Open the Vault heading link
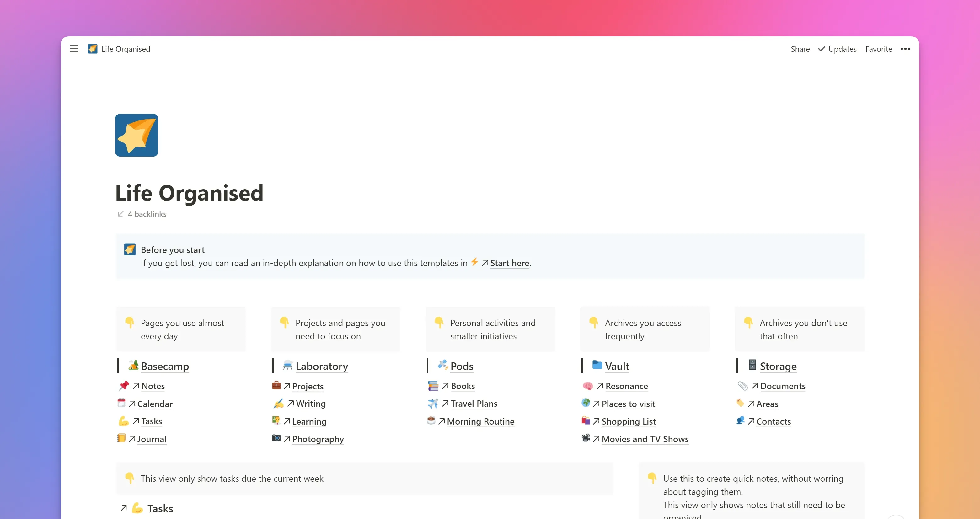980x519 pixels. (x=617, y=366)
